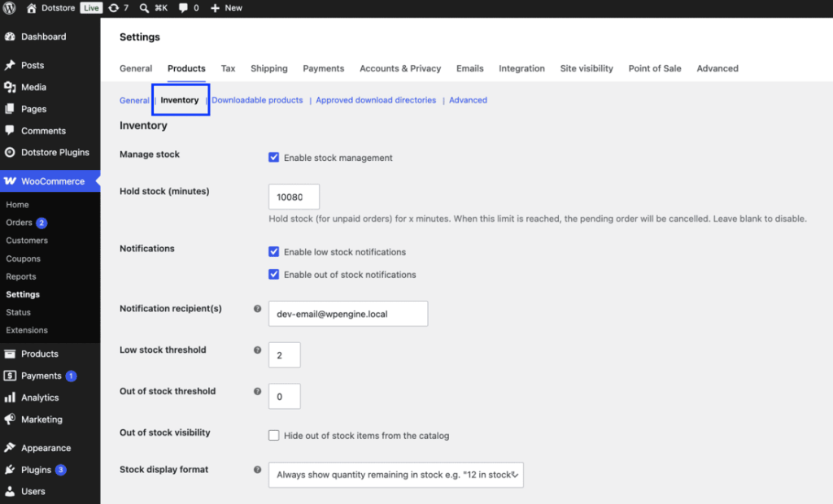The height and width of the screenshot is (504, 833).
Task: Toggle Enable out of stock notifications checkbox
Action: pos(273,275)
